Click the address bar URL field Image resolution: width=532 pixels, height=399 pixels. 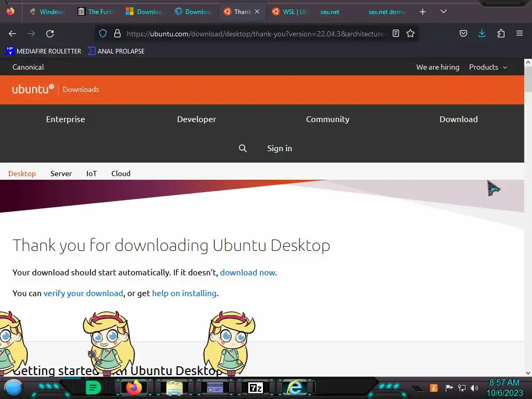255,34
